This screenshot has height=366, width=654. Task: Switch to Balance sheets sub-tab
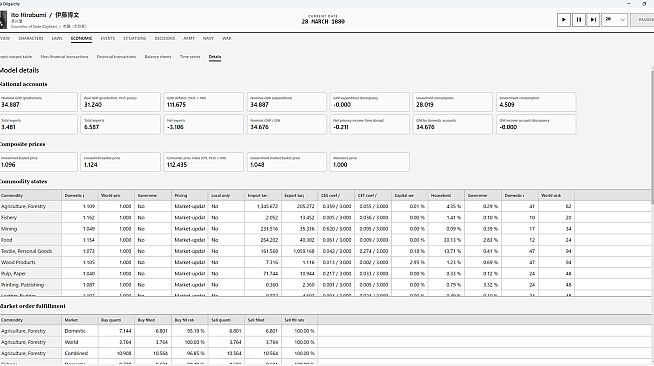pos(158,57)
